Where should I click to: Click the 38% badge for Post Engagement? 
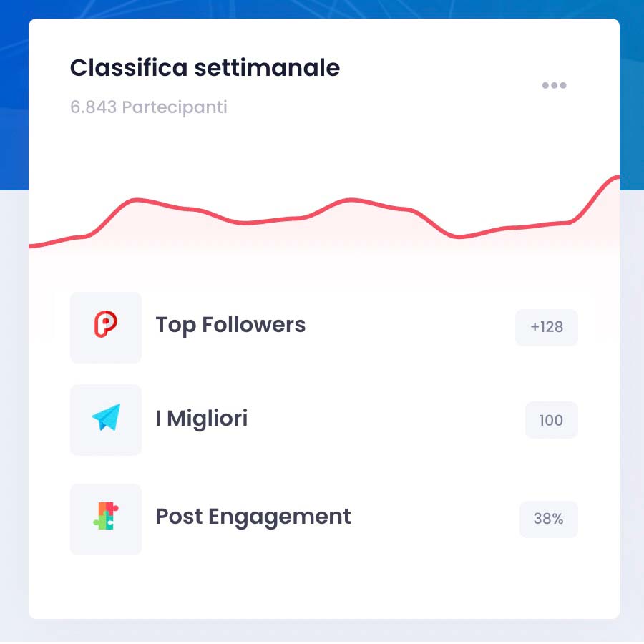point(549,519)
